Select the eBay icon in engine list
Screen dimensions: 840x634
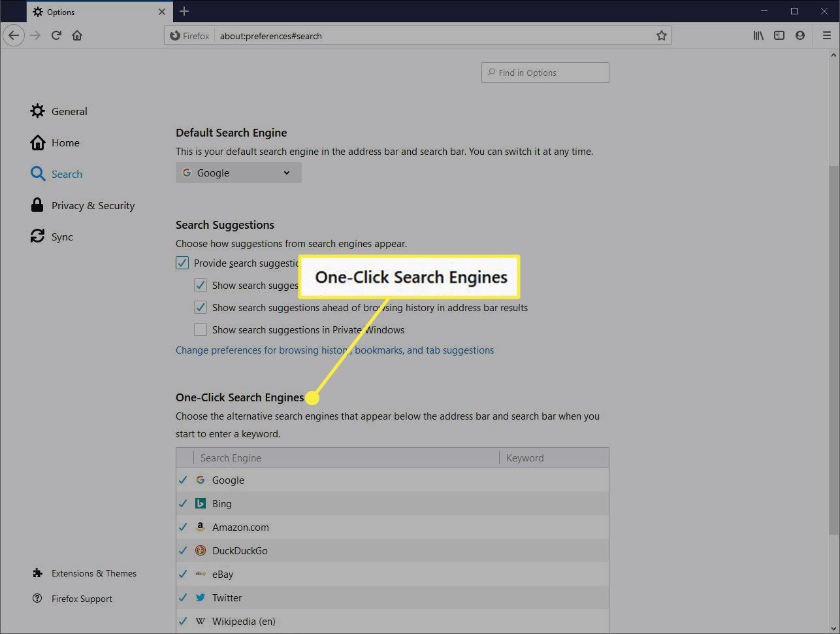[201, 574]
